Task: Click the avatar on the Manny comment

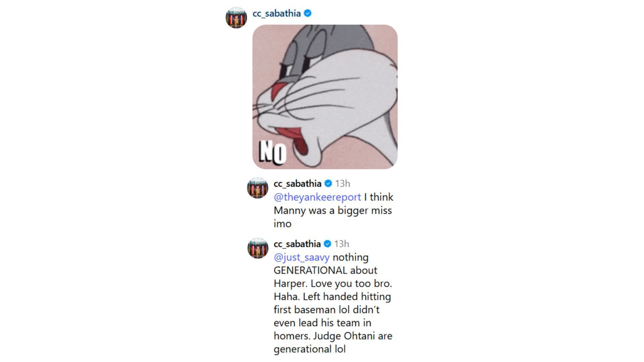Action: 258,188
